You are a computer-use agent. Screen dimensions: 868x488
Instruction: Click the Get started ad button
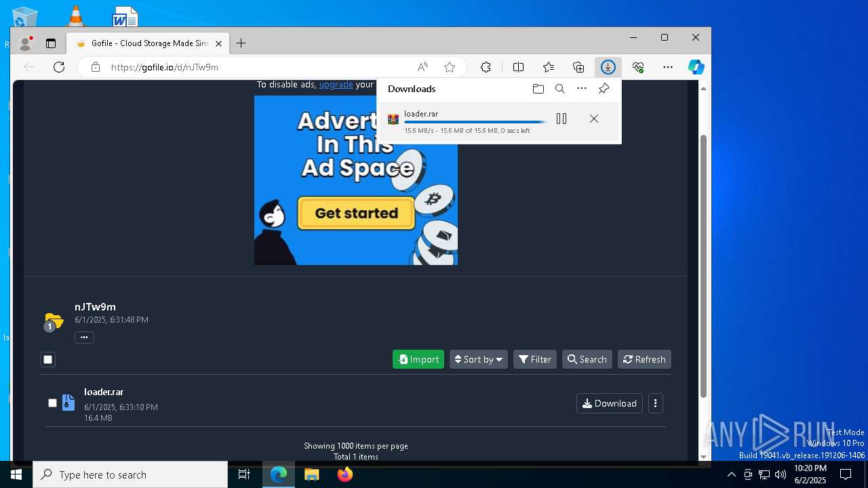pos(356,213)
